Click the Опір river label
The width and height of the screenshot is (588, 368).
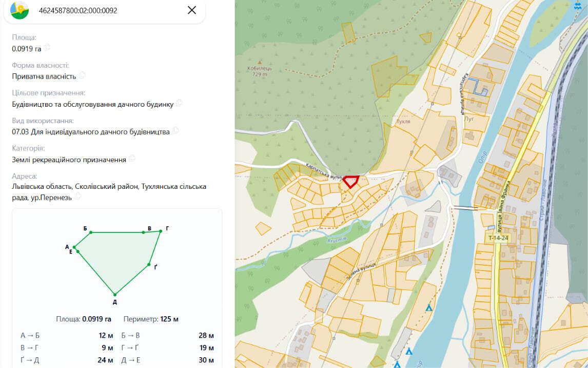pos(483,158)
